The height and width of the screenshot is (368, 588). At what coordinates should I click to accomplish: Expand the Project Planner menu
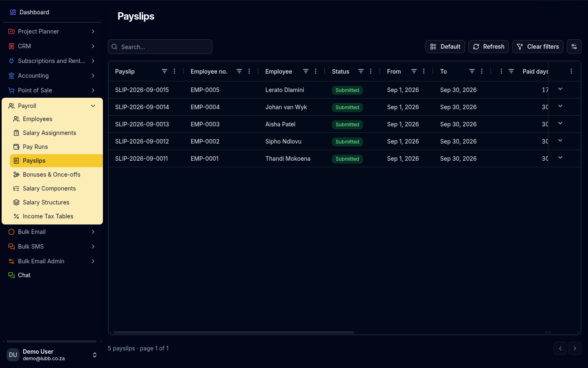(52, 31)
